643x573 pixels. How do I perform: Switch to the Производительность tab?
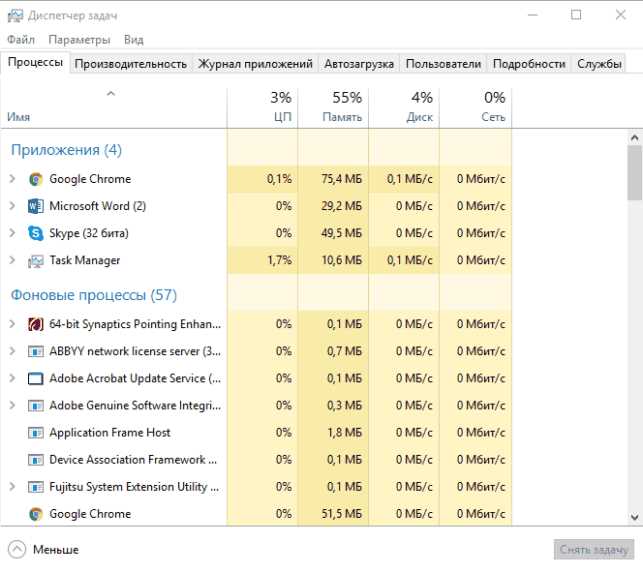pos(130,63)
